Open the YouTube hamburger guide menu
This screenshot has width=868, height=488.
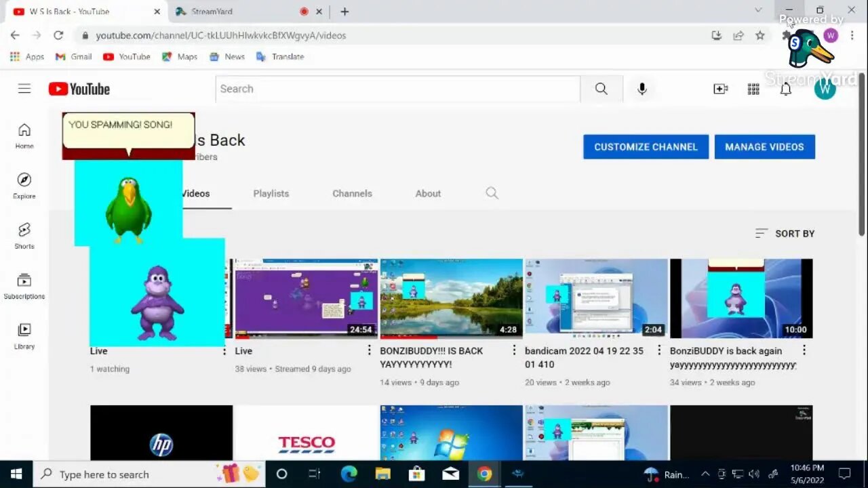point(24,89)
